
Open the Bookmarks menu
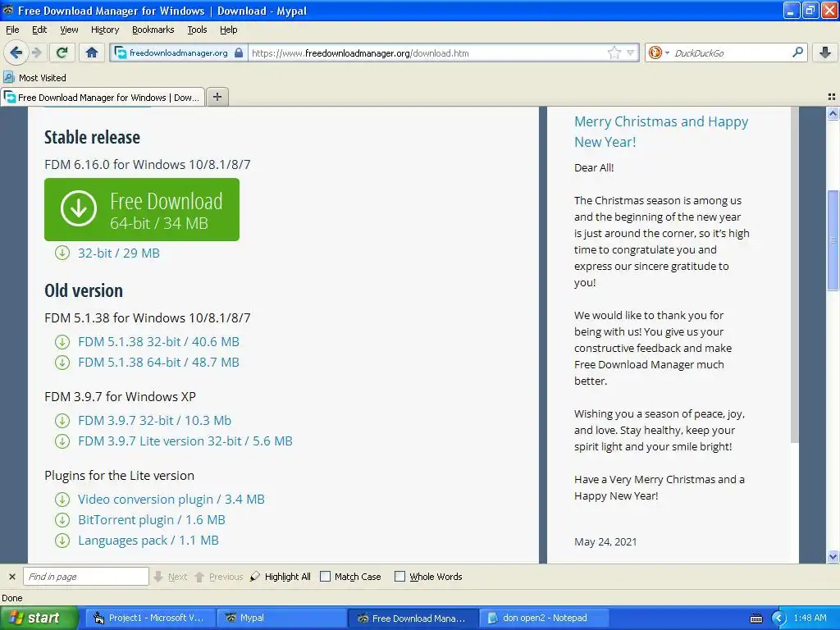(153, 30)
